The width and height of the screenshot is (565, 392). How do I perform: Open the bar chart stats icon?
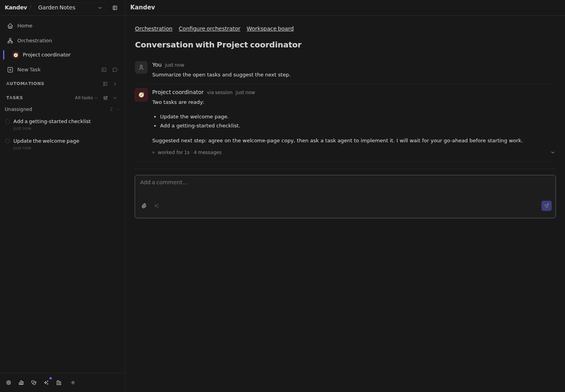[21, 383]
